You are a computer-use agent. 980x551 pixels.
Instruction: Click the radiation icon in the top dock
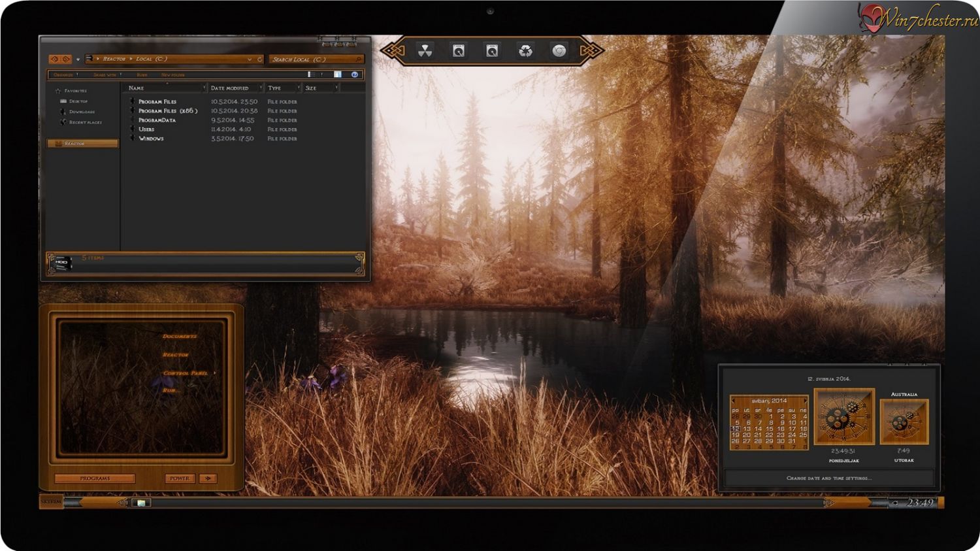point(425,51)
